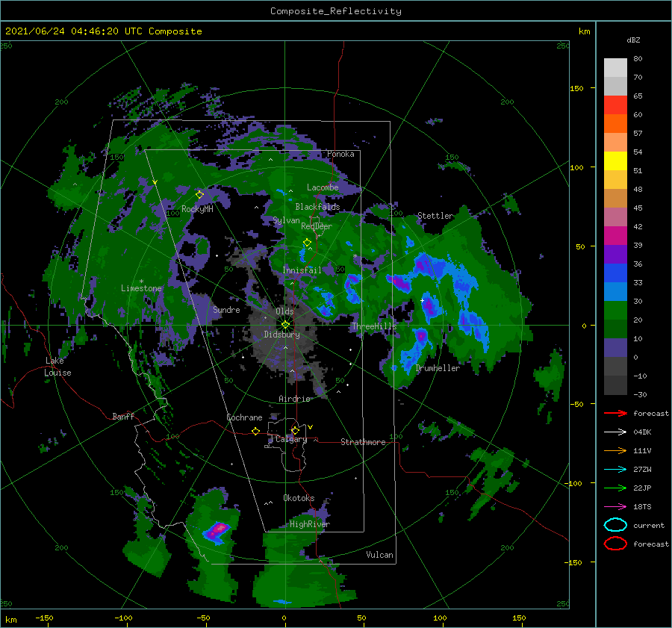Click the Innisfail city label
The height and width of the screenshot is (628, 672).
click(x=302, y=270)
